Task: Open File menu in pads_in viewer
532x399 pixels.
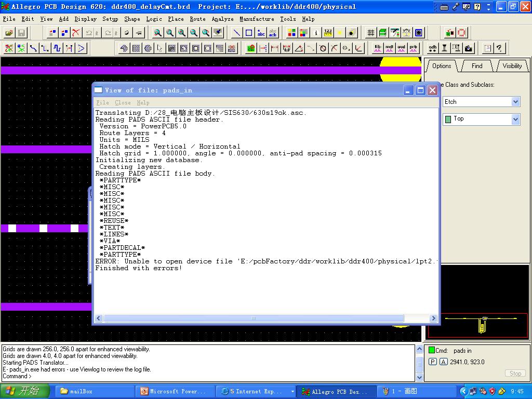Action: pos(102,102)
